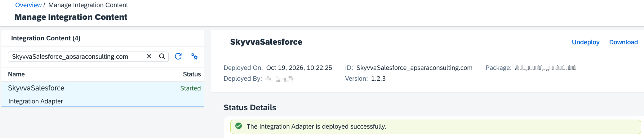The image size is (644, 138).
Task: Undeploy the SkyvvaSalesforce adapter
Action: (x=586, y=42)
